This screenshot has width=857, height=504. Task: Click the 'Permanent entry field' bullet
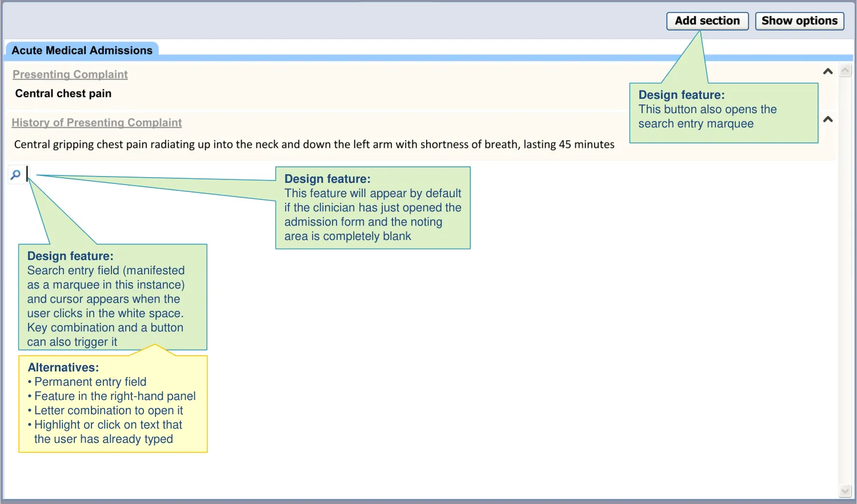[x=90, y=382]
